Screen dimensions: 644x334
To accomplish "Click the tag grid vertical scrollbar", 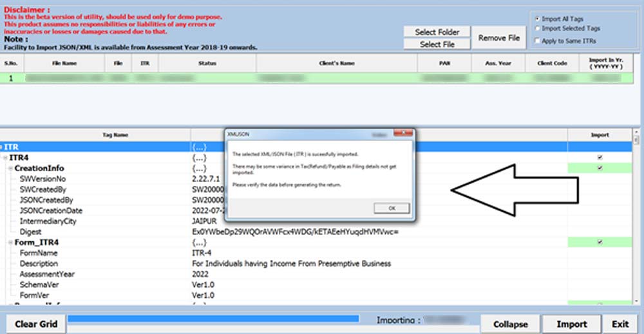I will click(x=637, y=219).
